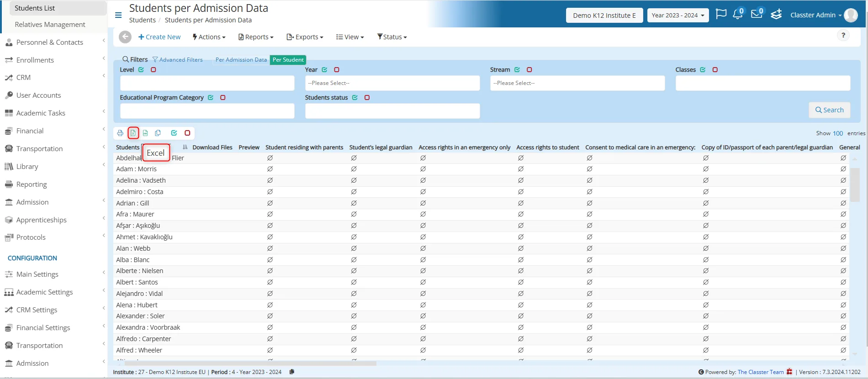Change show 100 entries value

point(838,133)
